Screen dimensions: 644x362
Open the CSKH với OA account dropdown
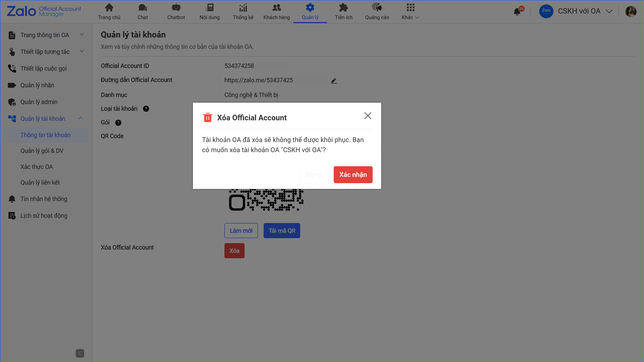tap(609, 11)
